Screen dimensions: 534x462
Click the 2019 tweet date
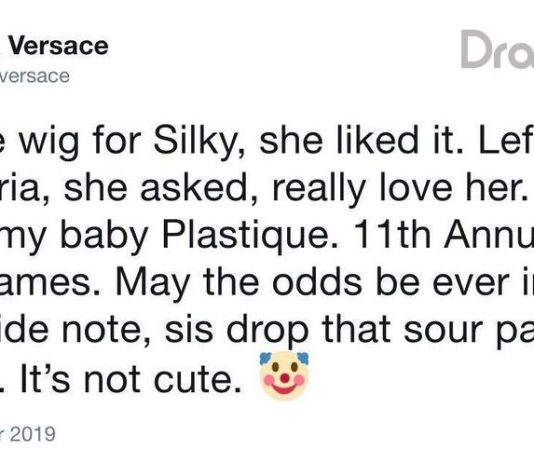[x=32, y=434]
